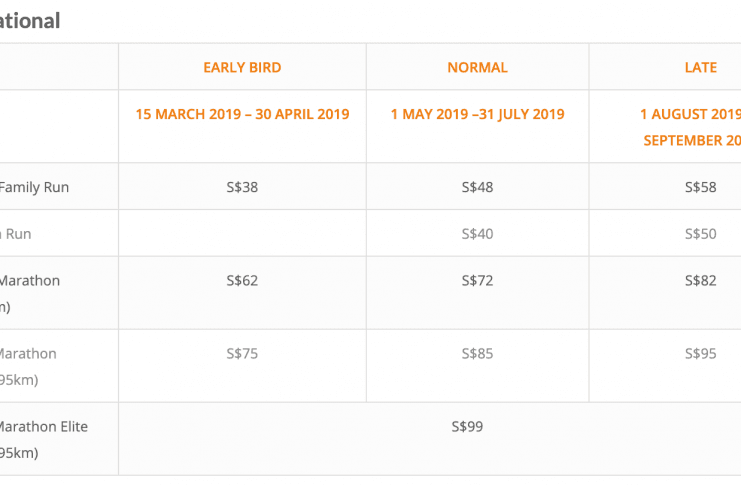Click the Family Run row label
The image size is (741, 486).
coord(34,187)
